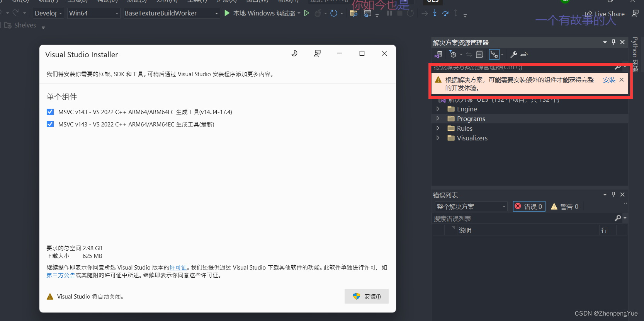Open the feedback icon next to Live Share
The height and width of the screenshot is (321, 644).
click(635, 14)
